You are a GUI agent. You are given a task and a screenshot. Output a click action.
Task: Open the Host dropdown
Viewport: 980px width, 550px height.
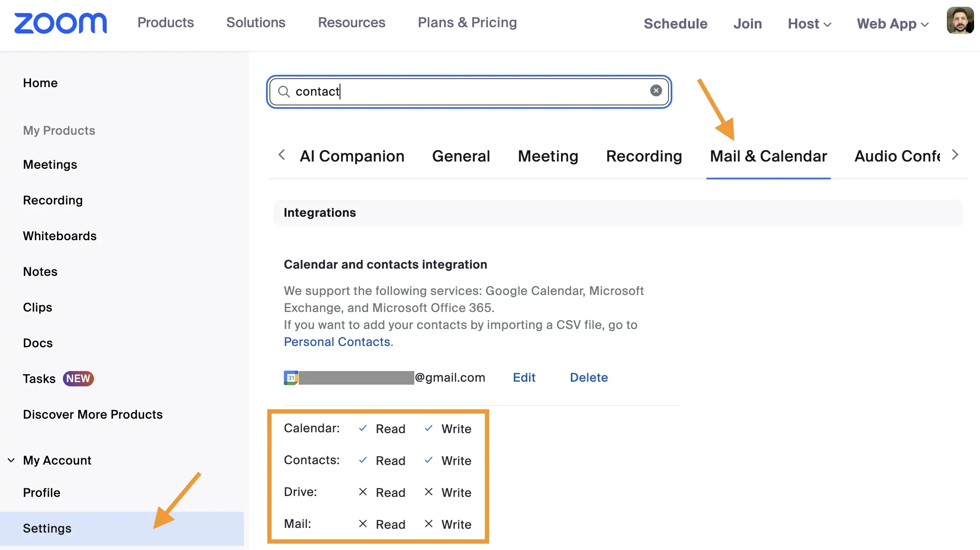coord(809,24)
